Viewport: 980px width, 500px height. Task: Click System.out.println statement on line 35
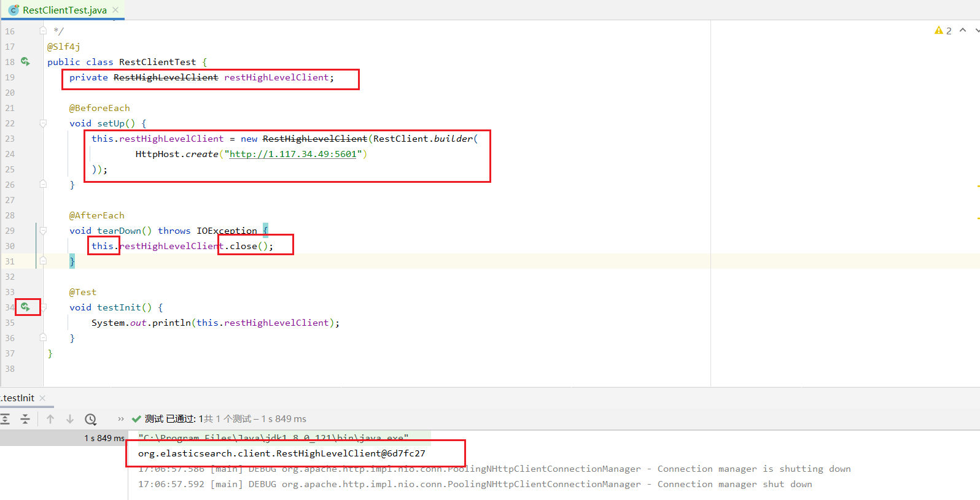click(x=215, y=323)
